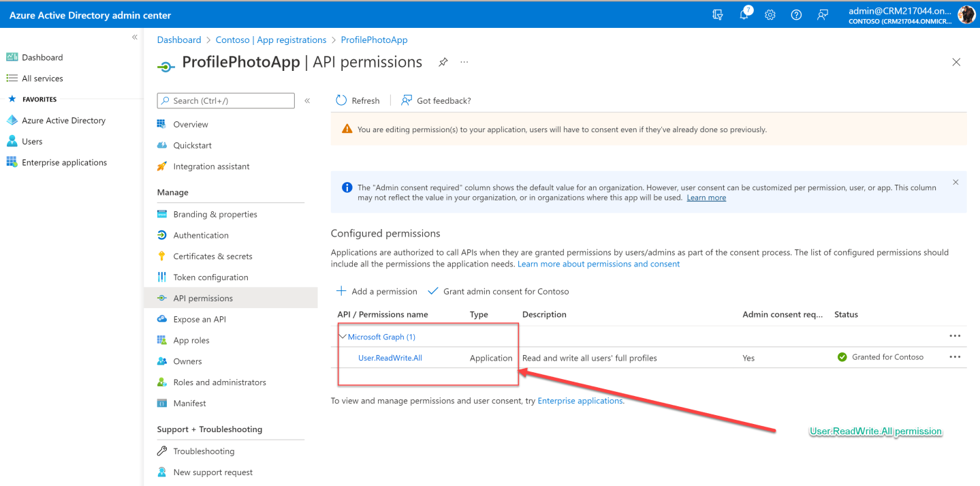
Task: Open Learn more about permissions and consent
Action: pos(599,264)
